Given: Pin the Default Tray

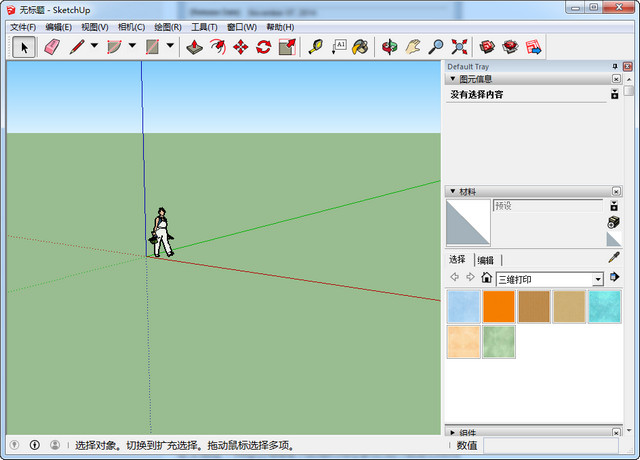Looking at the screenshot, I should click(x=615, y=66).
